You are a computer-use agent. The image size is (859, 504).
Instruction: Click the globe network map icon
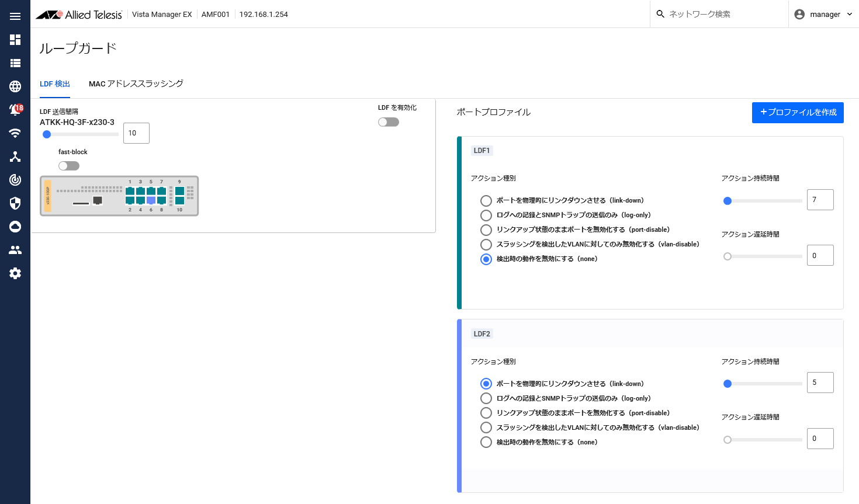tap(15, 86)
